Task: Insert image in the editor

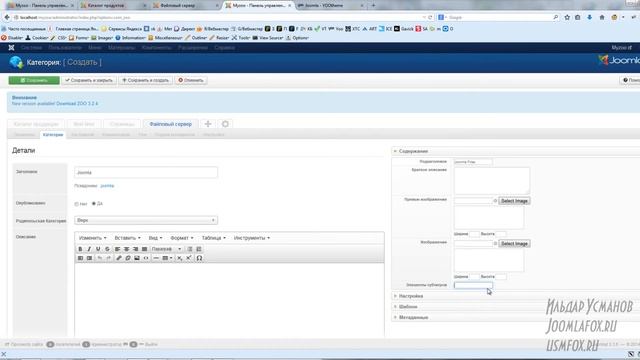Action: 137,258
